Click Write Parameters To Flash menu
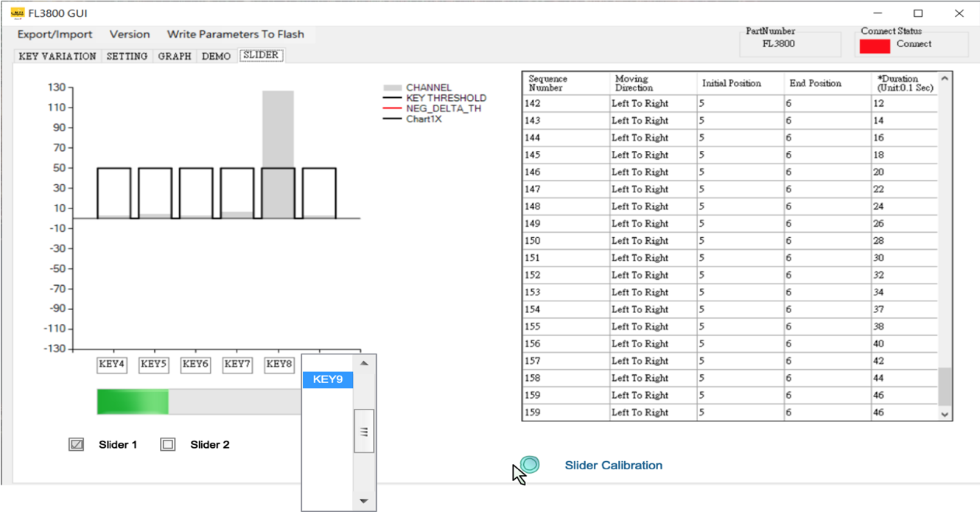 tap(235, 35)
